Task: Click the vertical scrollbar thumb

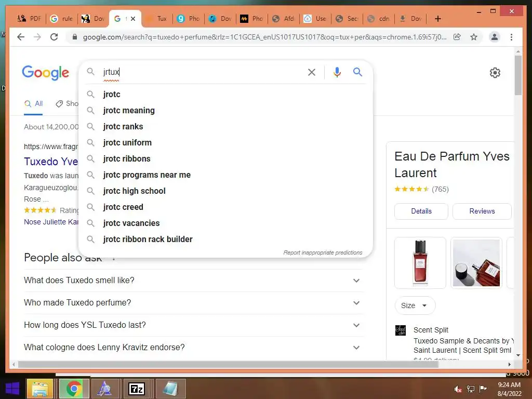Action: coord(518,75)
